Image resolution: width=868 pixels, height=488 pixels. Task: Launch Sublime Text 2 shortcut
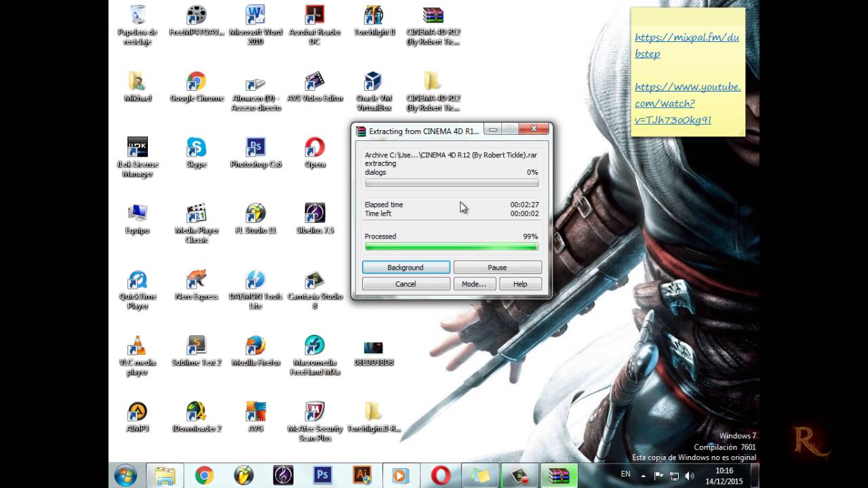tap(197, 351)
